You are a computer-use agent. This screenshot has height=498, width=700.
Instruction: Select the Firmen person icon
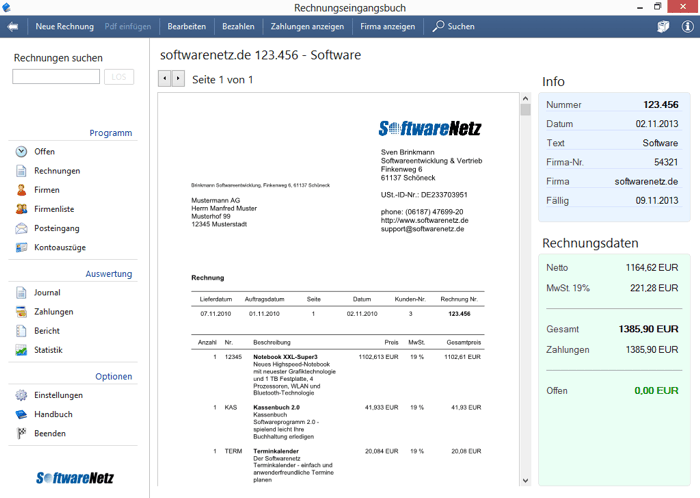[21, 190]
